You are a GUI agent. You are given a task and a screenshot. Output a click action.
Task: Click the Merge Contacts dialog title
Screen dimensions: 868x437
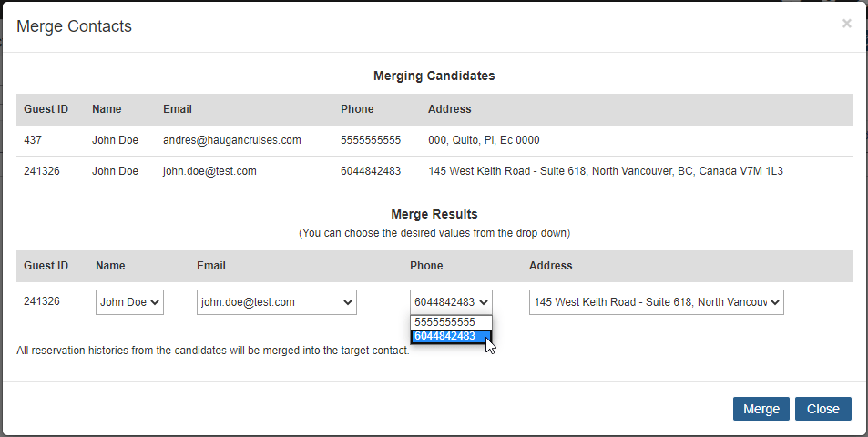coord(74,26)
